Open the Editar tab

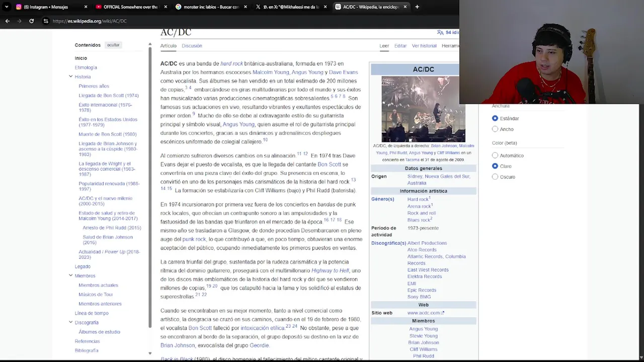click(400, 46)
